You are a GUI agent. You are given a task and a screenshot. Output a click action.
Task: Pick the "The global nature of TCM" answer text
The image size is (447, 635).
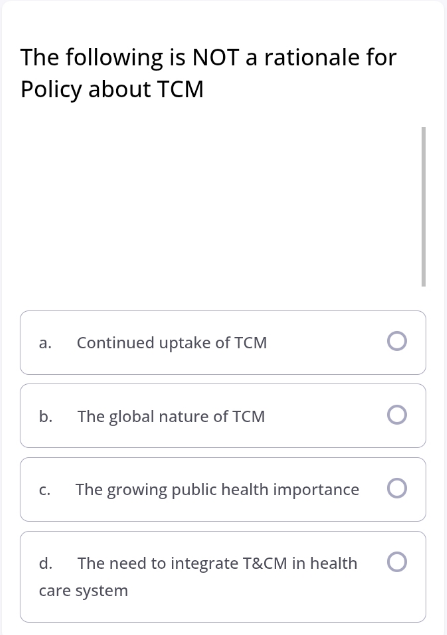171,416
